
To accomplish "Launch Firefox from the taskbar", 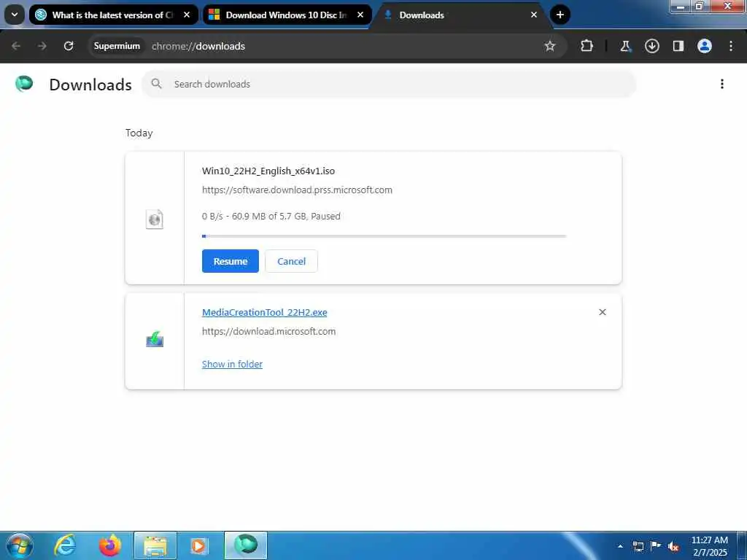I will pyautogui.click(x=110, y=545).
